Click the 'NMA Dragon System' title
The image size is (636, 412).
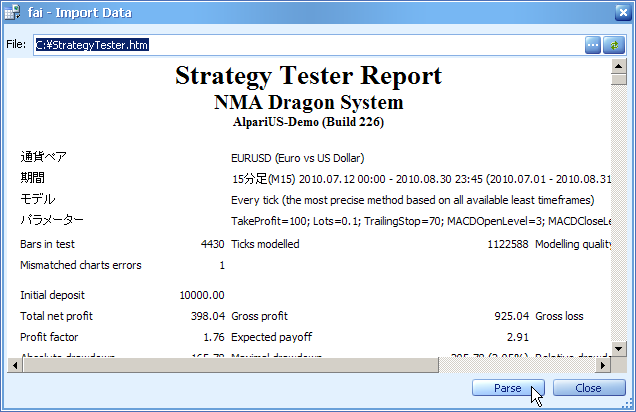coord(309,102)
